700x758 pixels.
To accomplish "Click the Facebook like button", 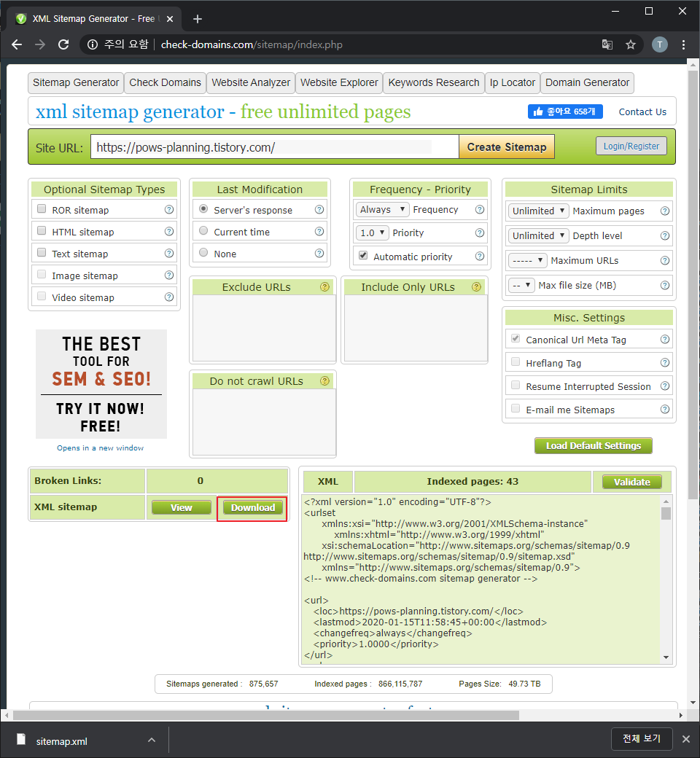I will pyautogui.click(x=565, y=112).
